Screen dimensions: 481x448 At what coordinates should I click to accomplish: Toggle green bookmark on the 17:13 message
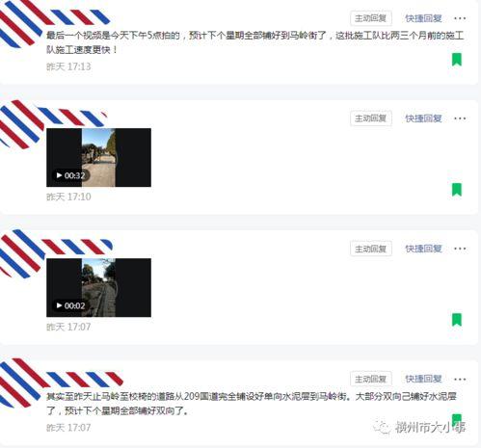(457, 60)
